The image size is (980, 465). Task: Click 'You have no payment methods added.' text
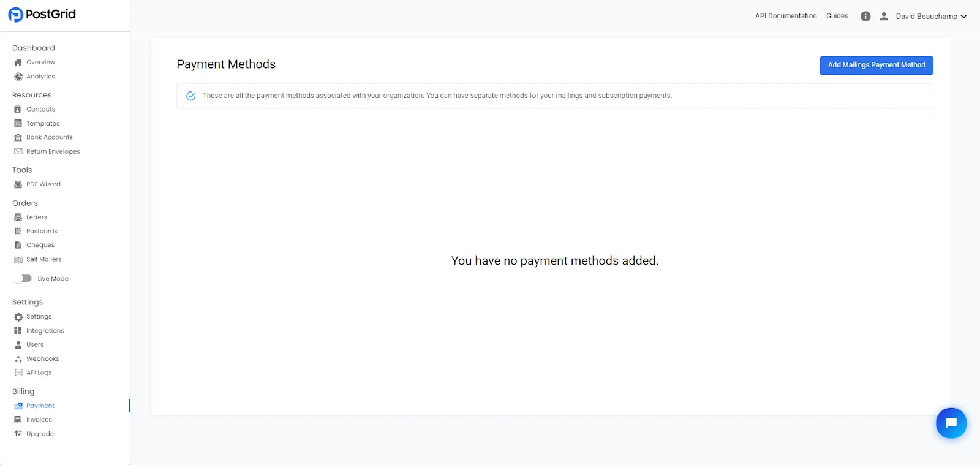tap(555, 261)
